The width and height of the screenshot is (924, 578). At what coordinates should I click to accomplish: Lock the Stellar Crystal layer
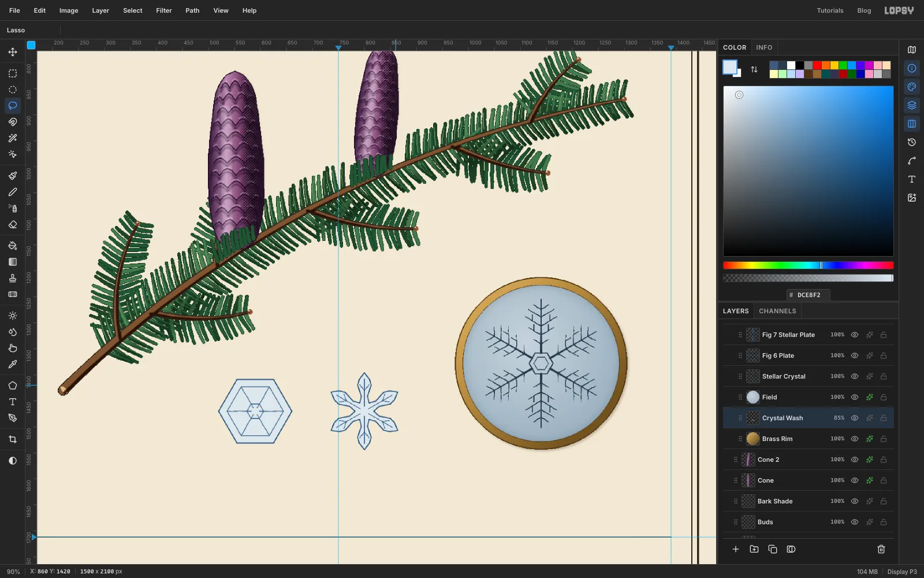pyautogui.click(x=884, y=376)
